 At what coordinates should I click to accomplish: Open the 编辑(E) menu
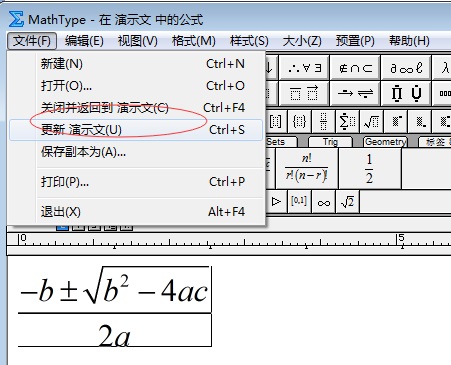84,41
